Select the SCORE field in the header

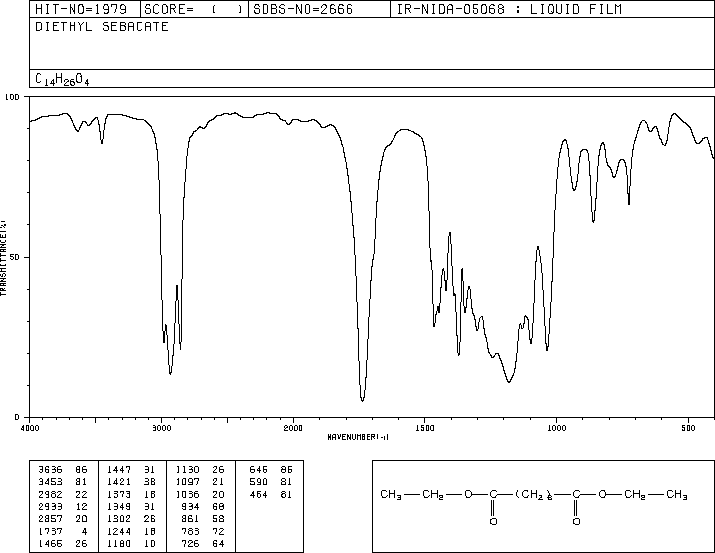[x=194, y=9]
